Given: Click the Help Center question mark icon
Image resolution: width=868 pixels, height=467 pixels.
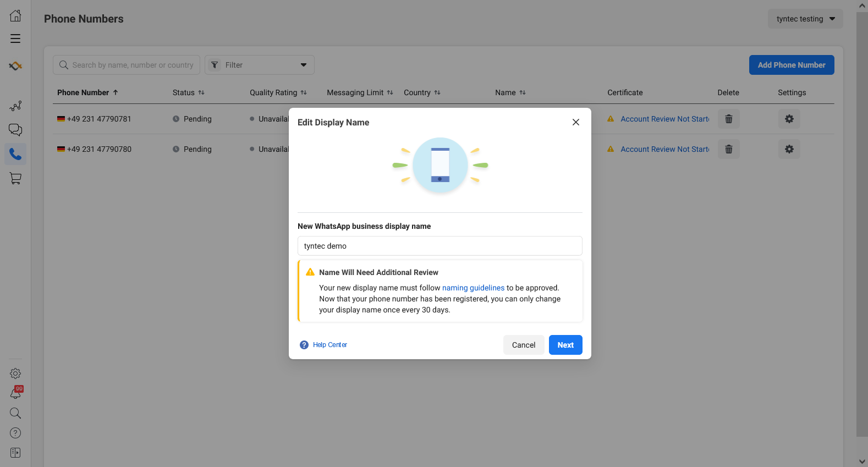Looking at the screenshot, I should pos(304,345).
